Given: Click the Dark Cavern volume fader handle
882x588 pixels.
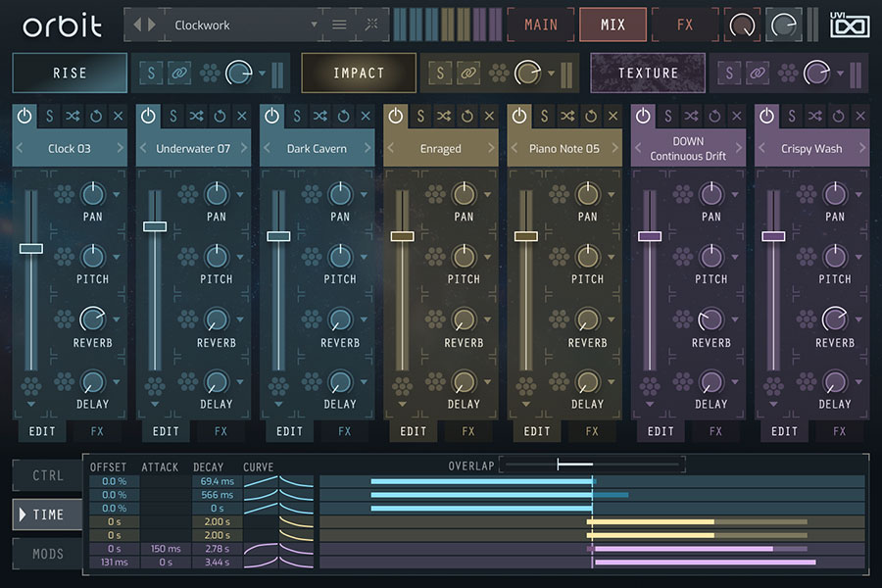Looking at the screenshot, I should pos(278,236).
